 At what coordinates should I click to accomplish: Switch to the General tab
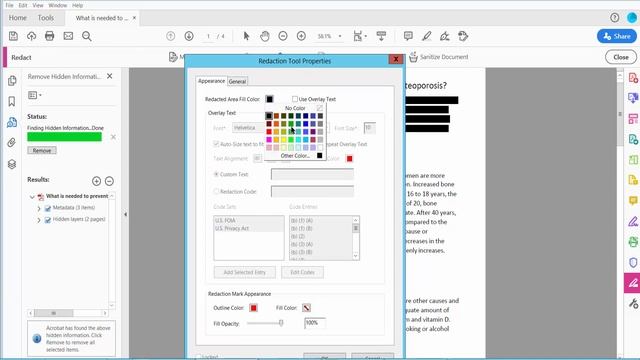click(x=237, y=81)
